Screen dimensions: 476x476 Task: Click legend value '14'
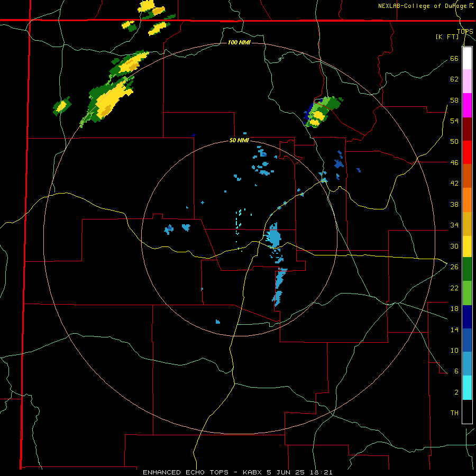tap(454, 329)
